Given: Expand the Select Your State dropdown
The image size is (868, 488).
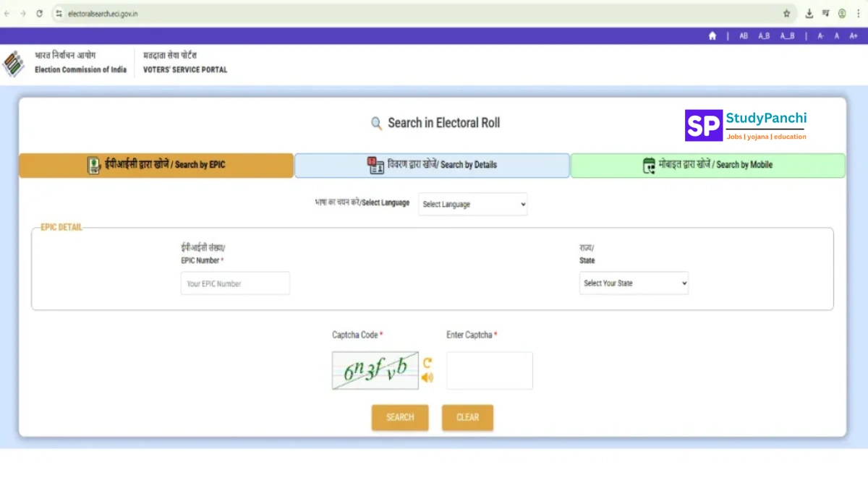Looking at the screenshot, I should point(634,283).
